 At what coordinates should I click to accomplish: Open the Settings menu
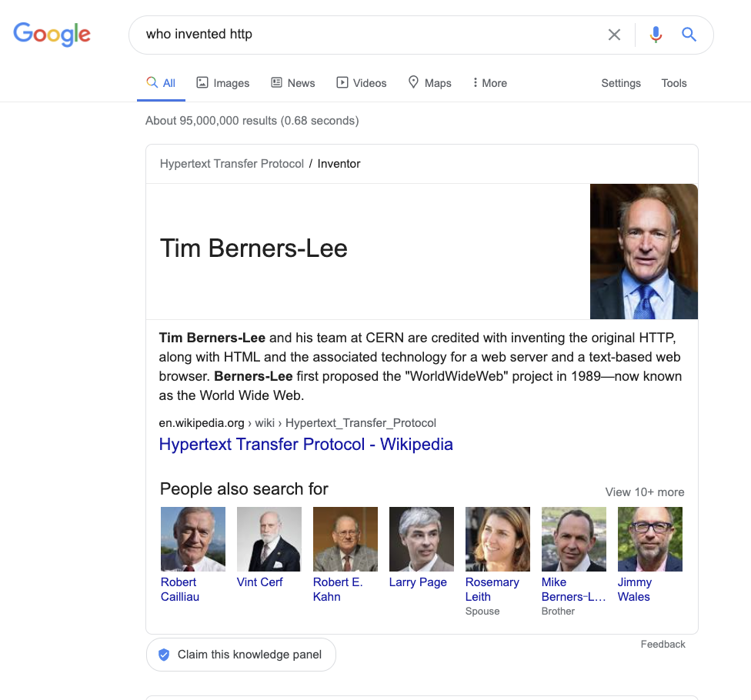point(621,83)
